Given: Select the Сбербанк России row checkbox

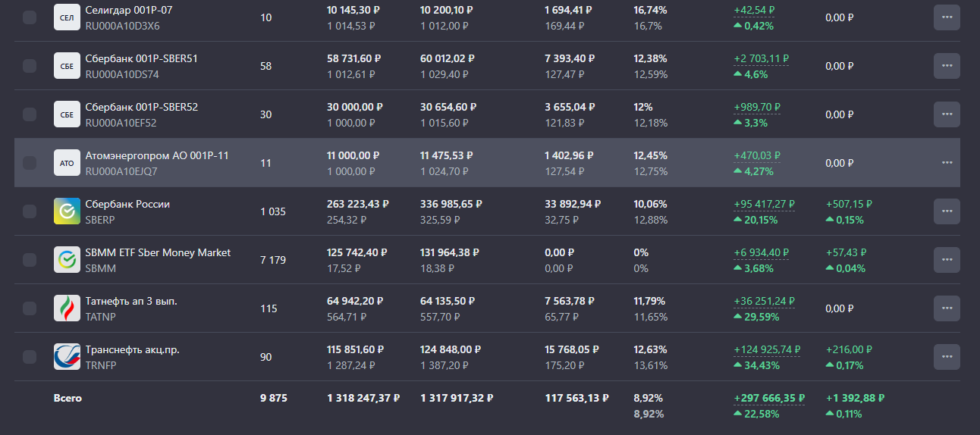Looking at the screenshot, I should [x=30, y=211].
